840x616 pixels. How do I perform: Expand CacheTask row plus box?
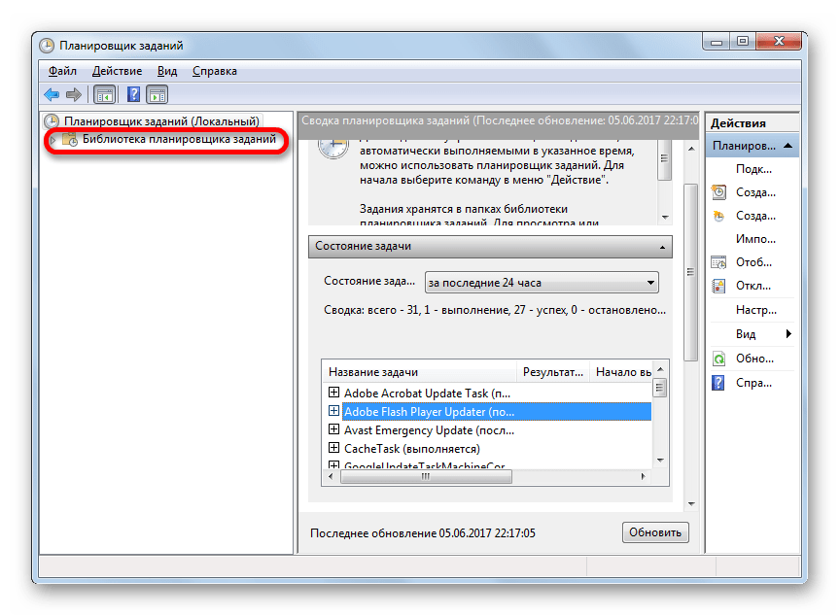pos(333,448)
